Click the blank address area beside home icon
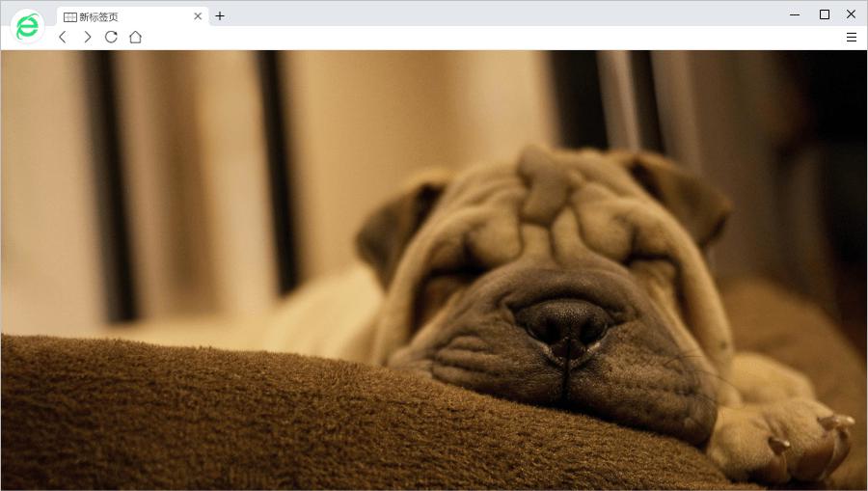 coord(482,37)
